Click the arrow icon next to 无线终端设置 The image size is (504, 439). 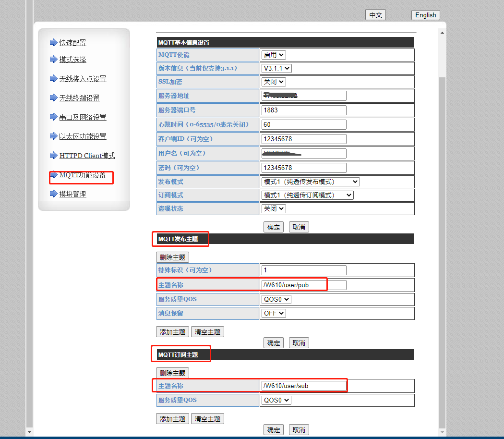pyautogui.click(x=53, y=98)
